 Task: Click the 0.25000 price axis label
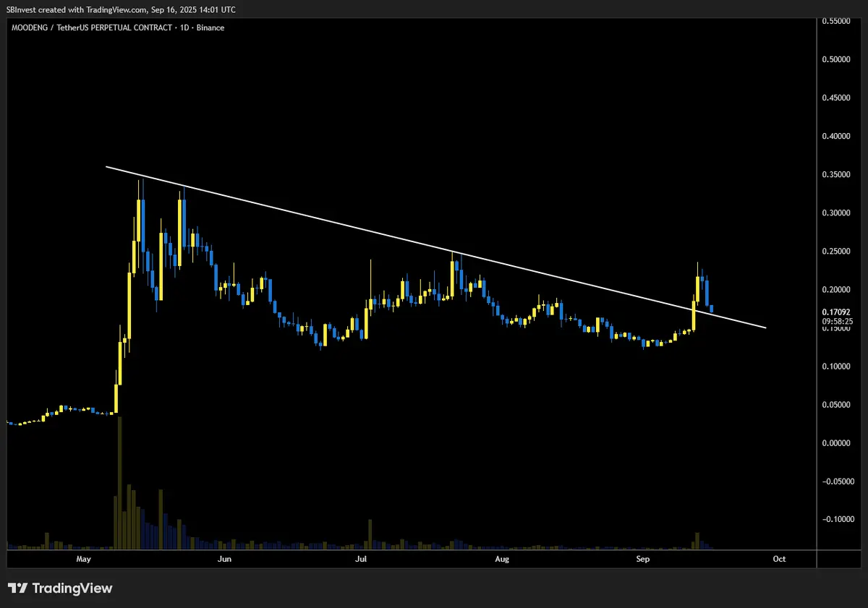coord(837,252)
